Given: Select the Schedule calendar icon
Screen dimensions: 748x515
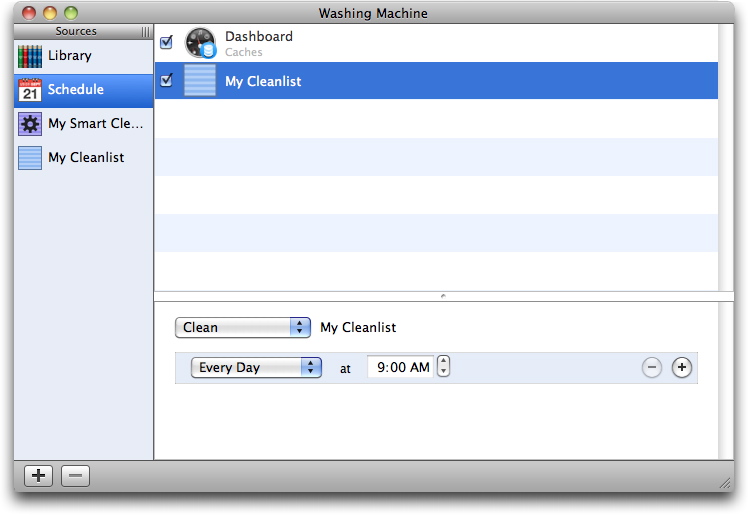Looking at the screenshot, I should pos(30,90).
